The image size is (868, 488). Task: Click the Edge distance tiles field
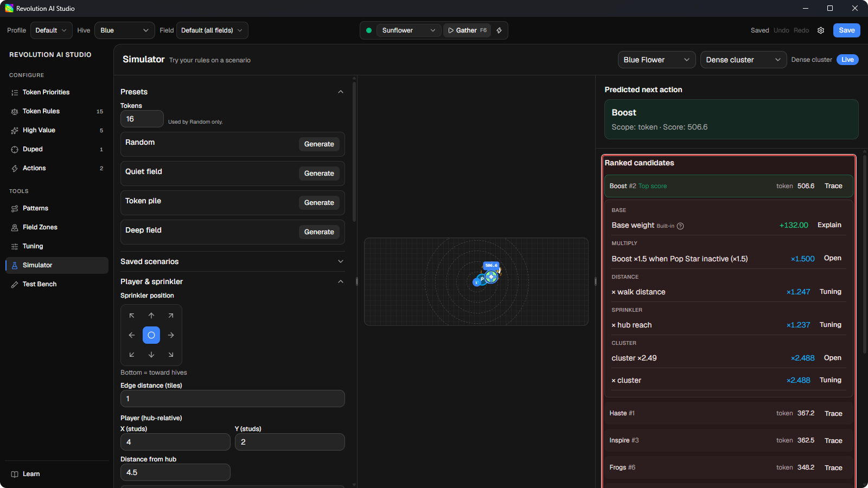click(232, 399)
